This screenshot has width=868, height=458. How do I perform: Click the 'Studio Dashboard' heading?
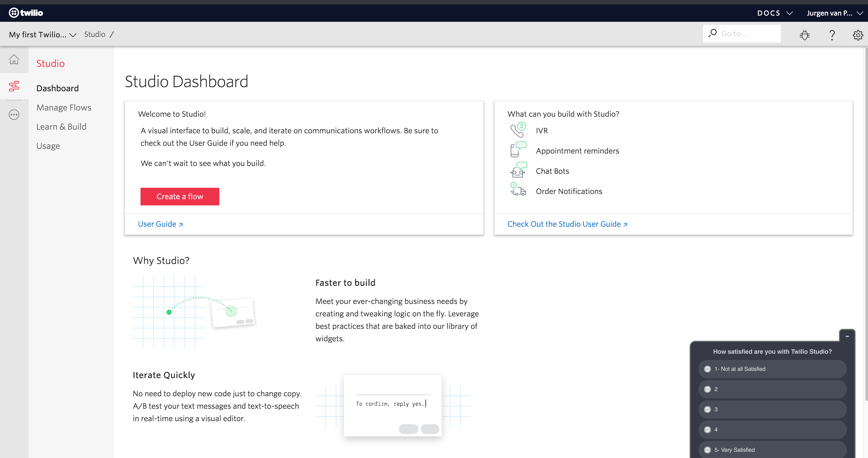(186, 81)
